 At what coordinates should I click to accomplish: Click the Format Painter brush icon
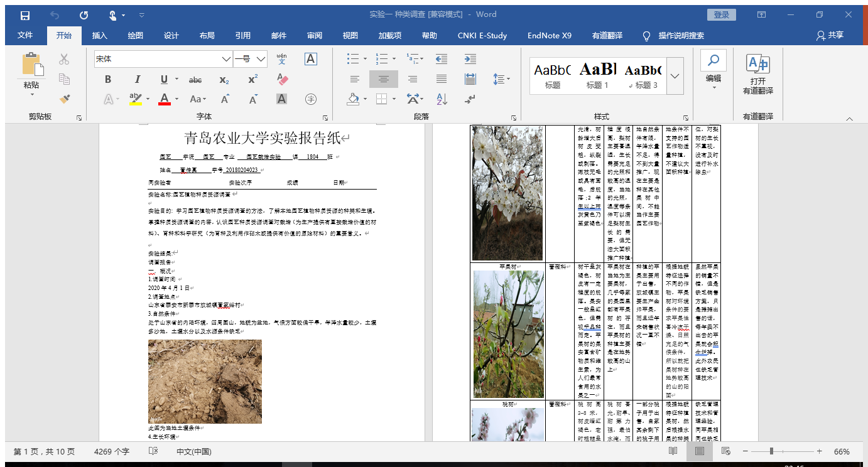pos(64,99)
